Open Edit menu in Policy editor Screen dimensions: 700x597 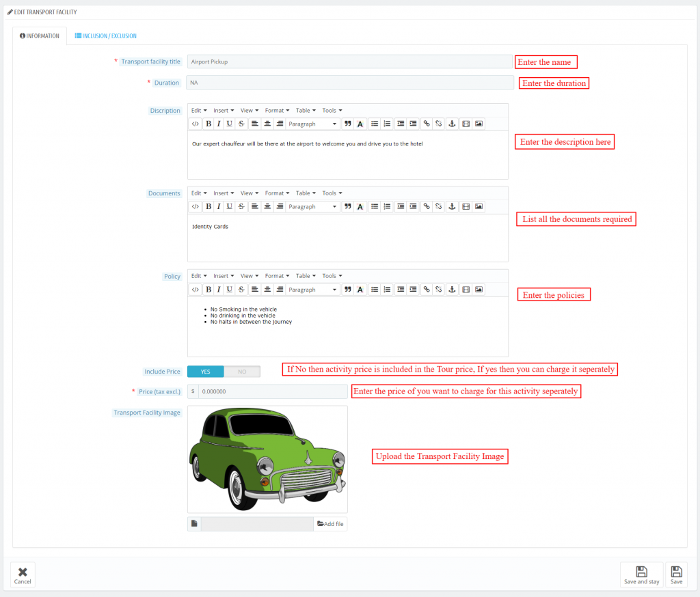[x=199, y=276]
